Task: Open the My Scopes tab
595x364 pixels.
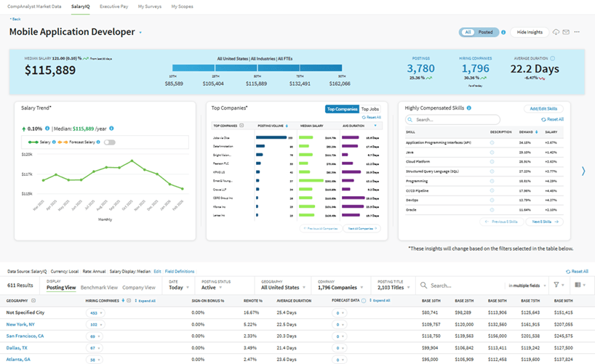Action: coord(182,7)
